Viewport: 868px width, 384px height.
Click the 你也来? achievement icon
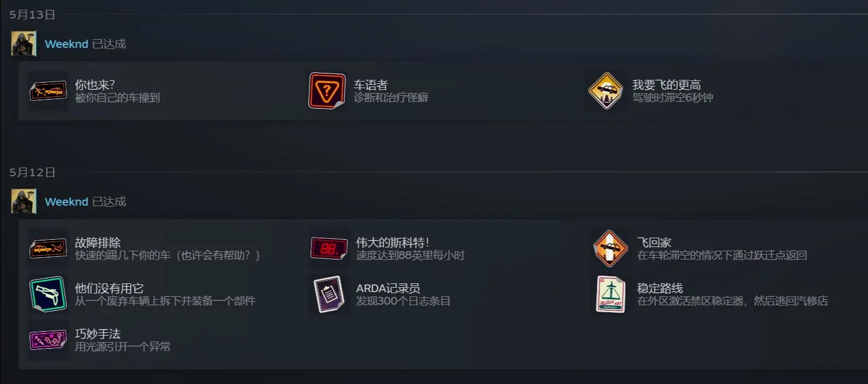tap(48, 91)
